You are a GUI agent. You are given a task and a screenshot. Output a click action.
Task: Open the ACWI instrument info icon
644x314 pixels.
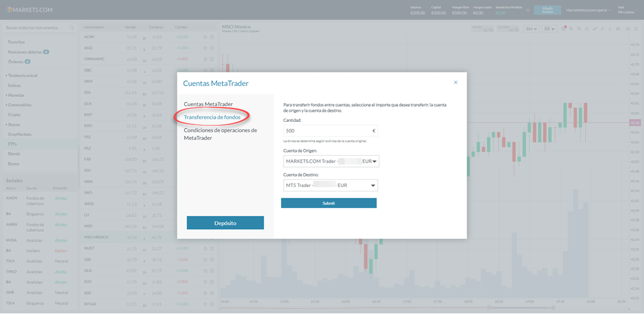coord(212,37)
